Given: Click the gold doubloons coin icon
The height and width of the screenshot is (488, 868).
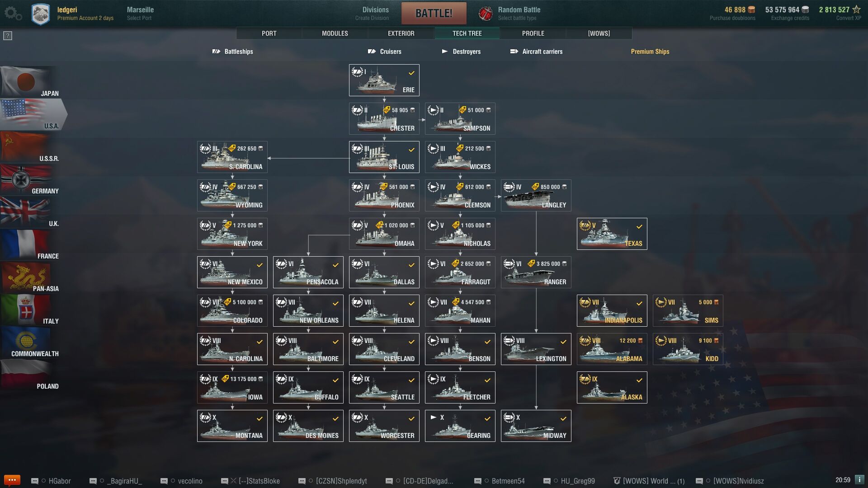Looking at the screenshot, I should tap(751, 9).
